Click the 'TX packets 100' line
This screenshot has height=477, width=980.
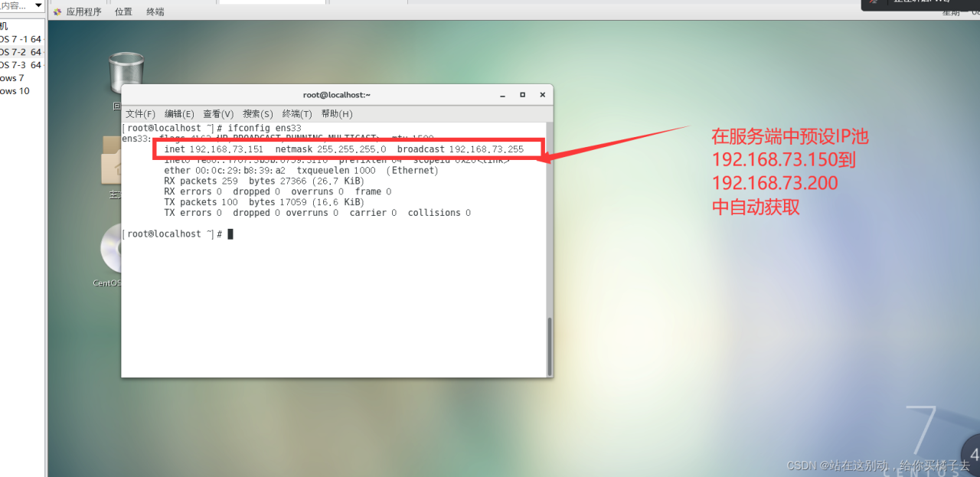pyautogui.click(x=264, y=202)
